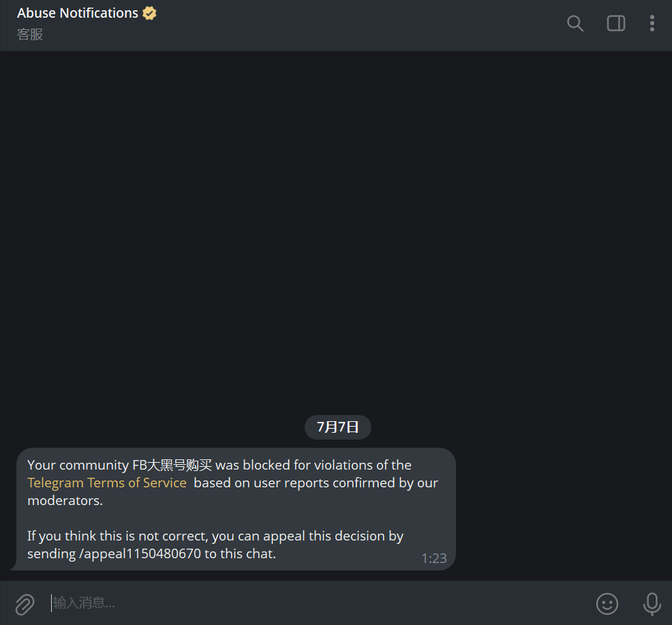Open the three-dot more options menu
The image size is (672, 625).
[x=652, y=23]
